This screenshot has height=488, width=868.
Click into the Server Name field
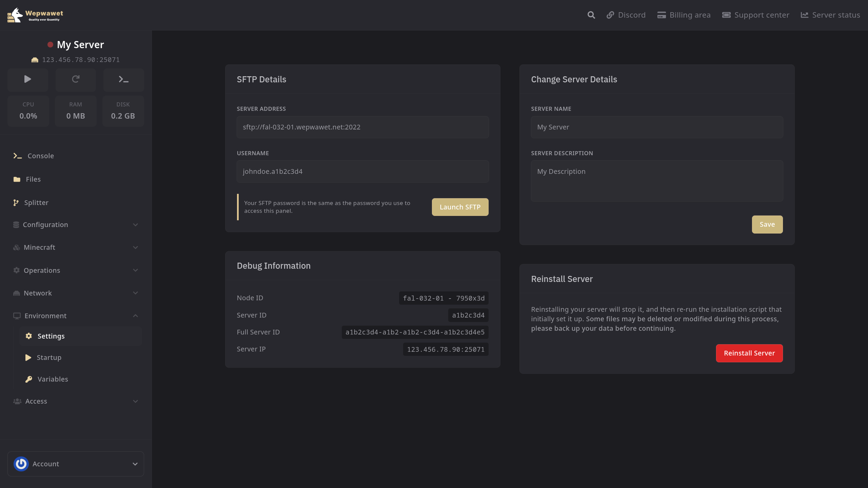657,127
